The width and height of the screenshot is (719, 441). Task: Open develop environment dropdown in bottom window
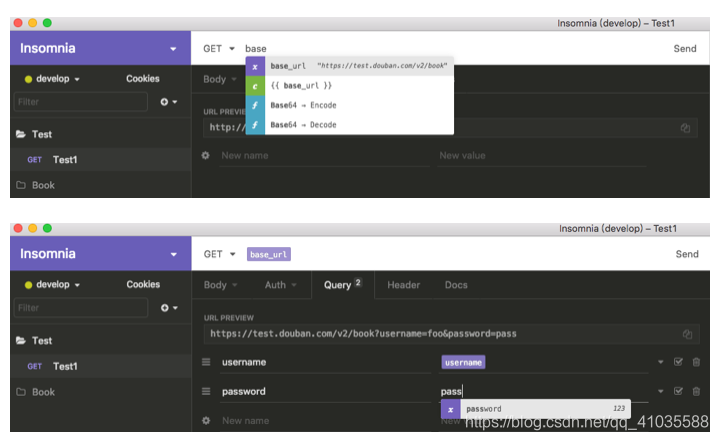[x=52, y=285]
